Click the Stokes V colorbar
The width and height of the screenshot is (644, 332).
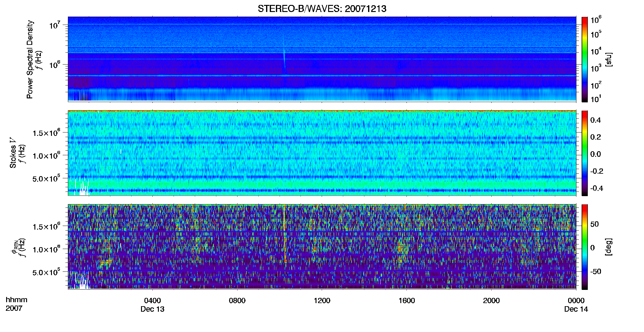click(x=585, y=153)
